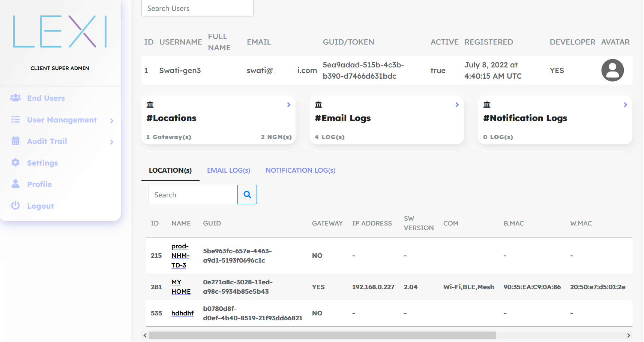Switch to the NOTIFICATION LOG(s) tab
Screen dimensions: 644x342
300,170
